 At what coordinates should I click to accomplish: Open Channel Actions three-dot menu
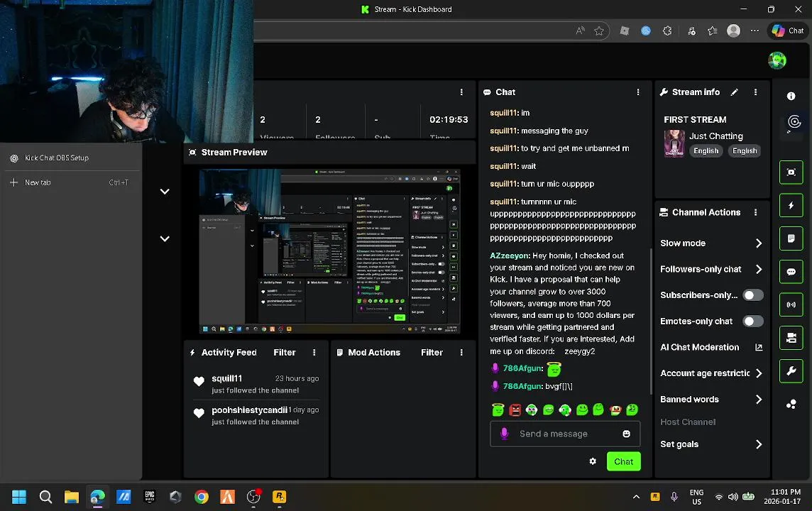pyautogui.click(x=755, y=212)
